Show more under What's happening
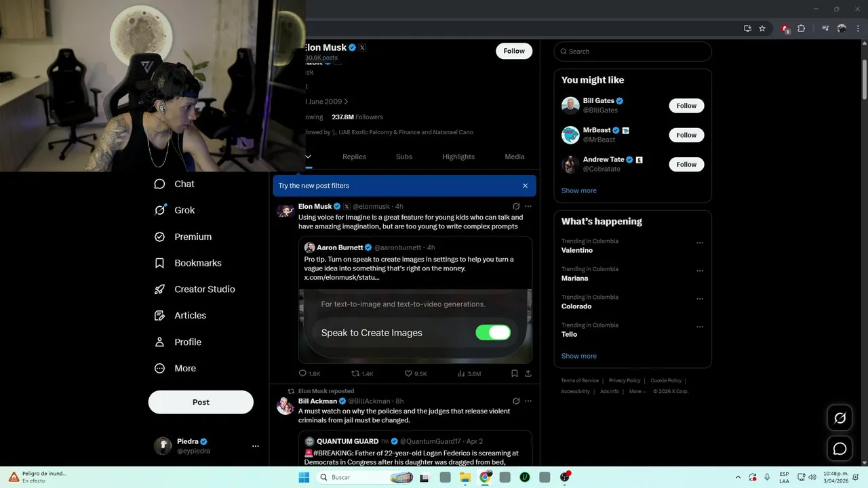This screenshot has height=488, width=868. pyautogui.click(x=579, y=356)
